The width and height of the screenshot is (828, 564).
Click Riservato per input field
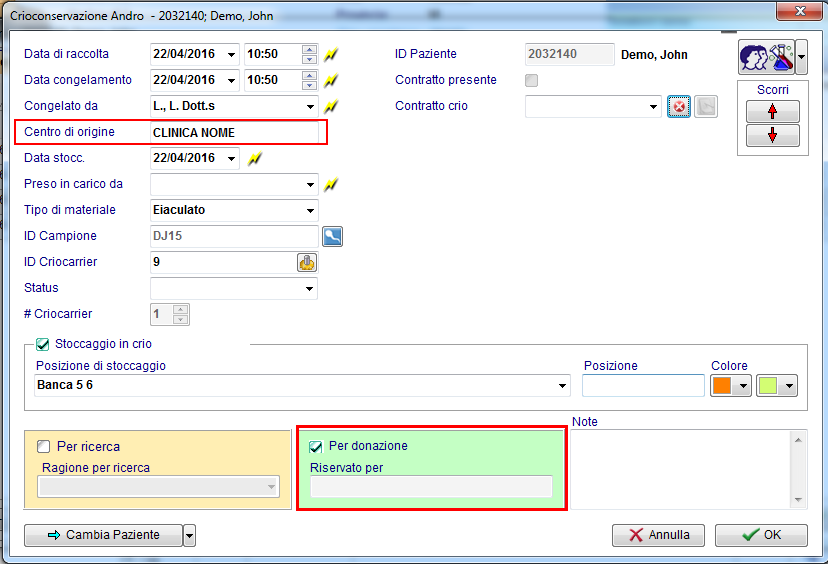click(431, 486)
